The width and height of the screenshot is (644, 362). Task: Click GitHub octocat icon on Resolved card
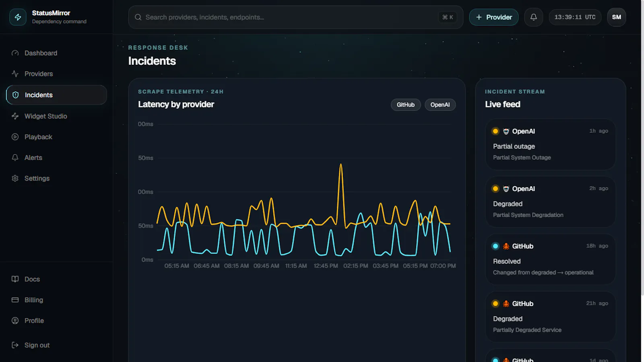pyautogui.click(x=506, y=246)
